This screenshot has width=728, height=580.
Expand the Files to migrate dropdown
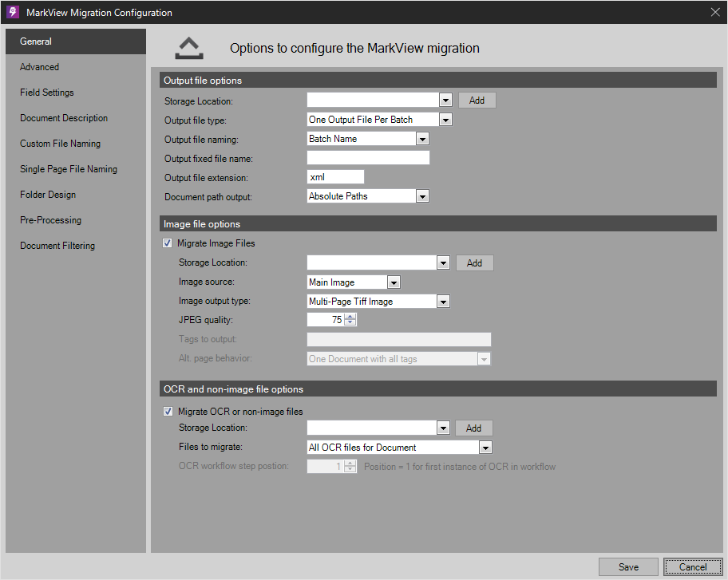[485, 448]
